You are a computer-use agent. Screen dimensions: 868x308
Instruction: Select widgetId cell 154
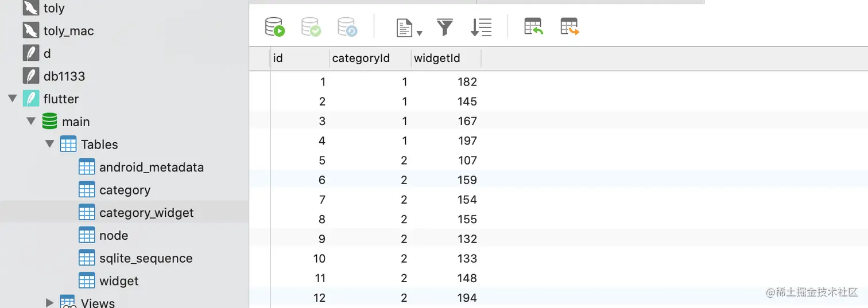click(467, 200)
